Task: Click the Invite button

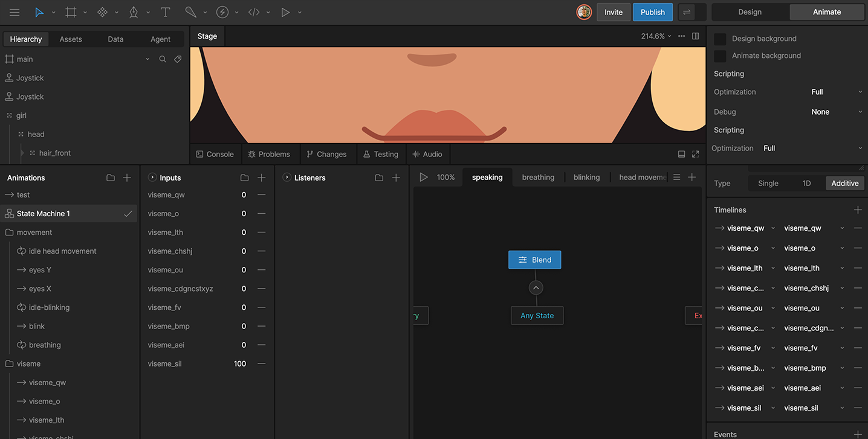Action: coord(613,11)
